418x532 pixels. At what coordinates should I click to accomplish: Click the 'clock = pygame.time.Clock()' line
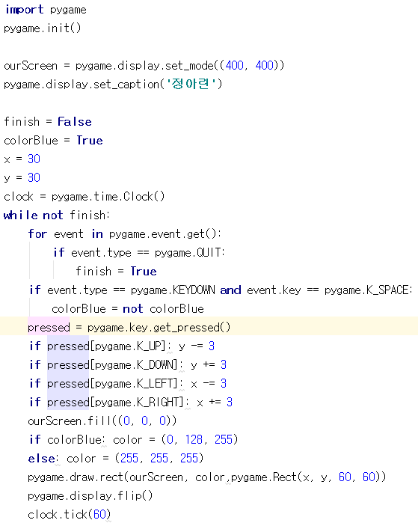(84, 197)
